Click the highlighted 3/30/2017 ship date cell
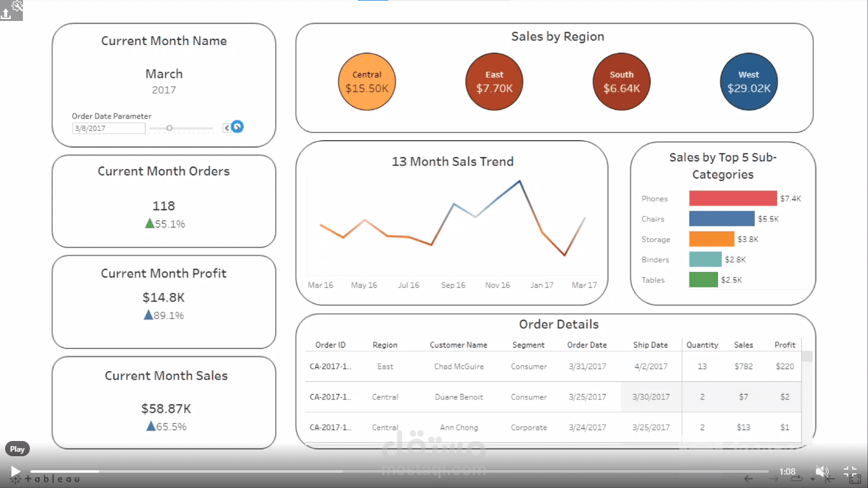This screenshot has width=868, height=488. pyautogui.click(x=651, y=397)
